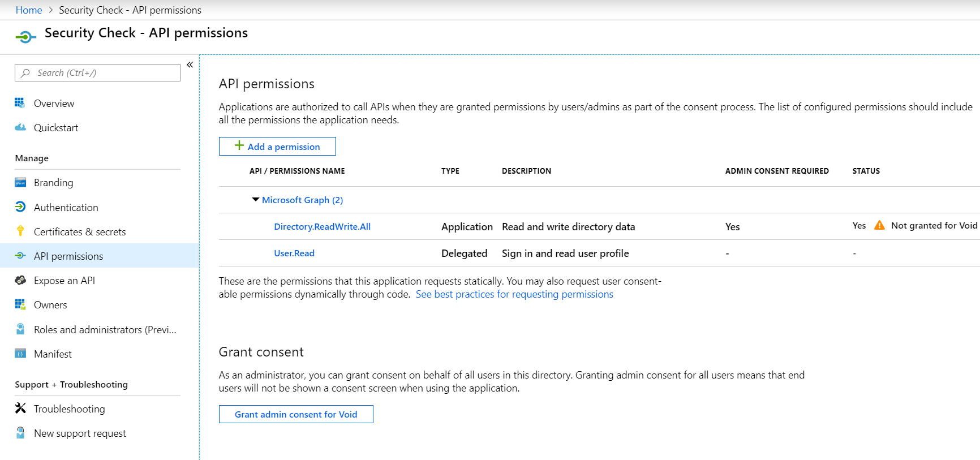This screenshot has width=980, height=460.
Task: Click the Add a permission button
Action: click(277, 146)
